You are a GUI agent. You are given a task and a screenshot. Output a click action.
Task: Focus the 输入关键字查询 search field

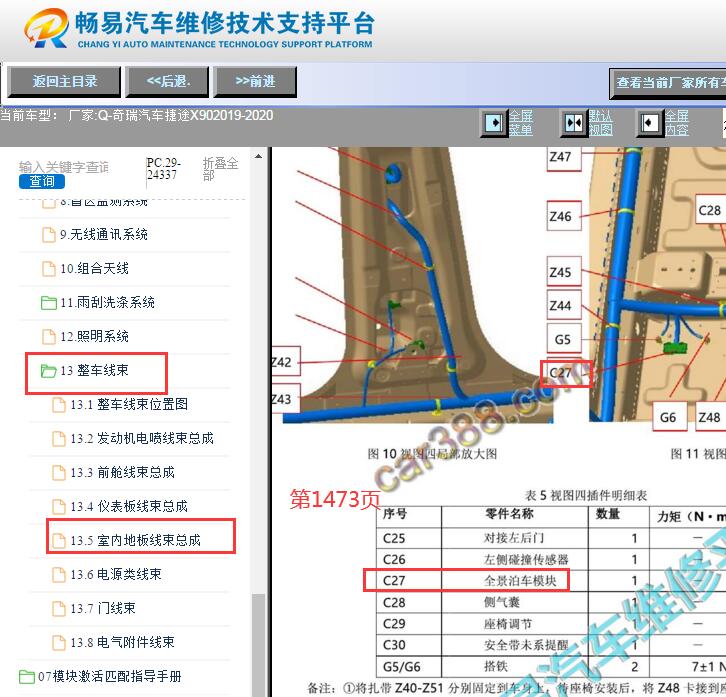pyautogui.click(x=64, y=167)
